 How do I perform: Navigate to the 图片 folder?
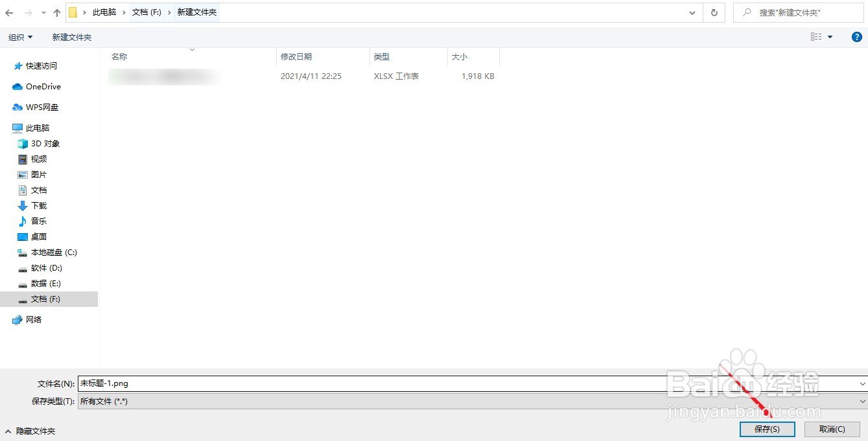click(x=38, y=174)
